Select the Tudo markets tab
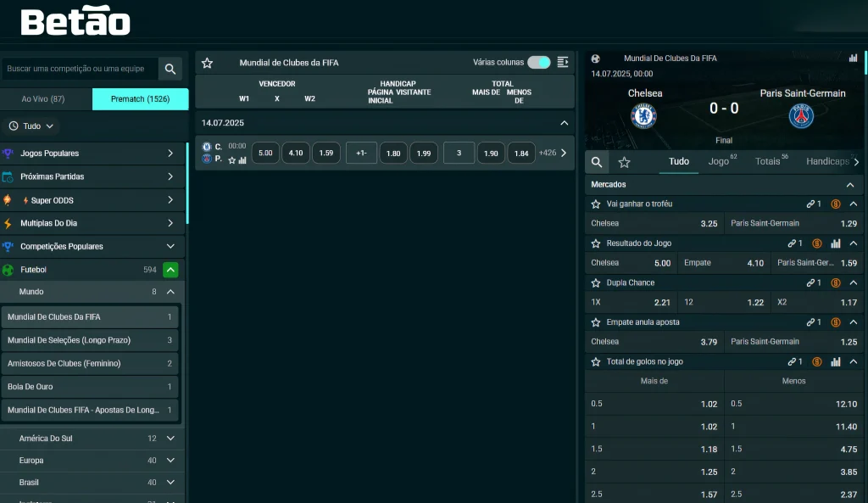Viewport: 868px width, 503px height. point(679,162)
